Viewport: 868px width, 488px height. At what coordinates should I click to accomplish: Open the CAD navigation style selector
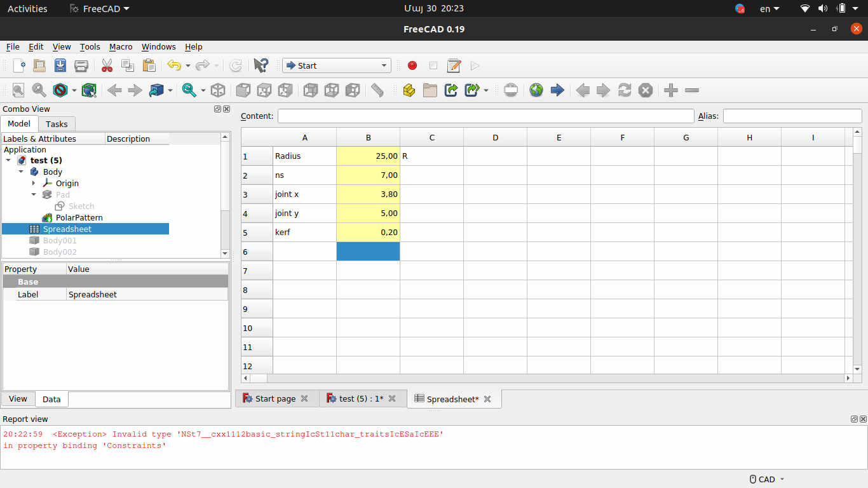(x=767, y=479)
